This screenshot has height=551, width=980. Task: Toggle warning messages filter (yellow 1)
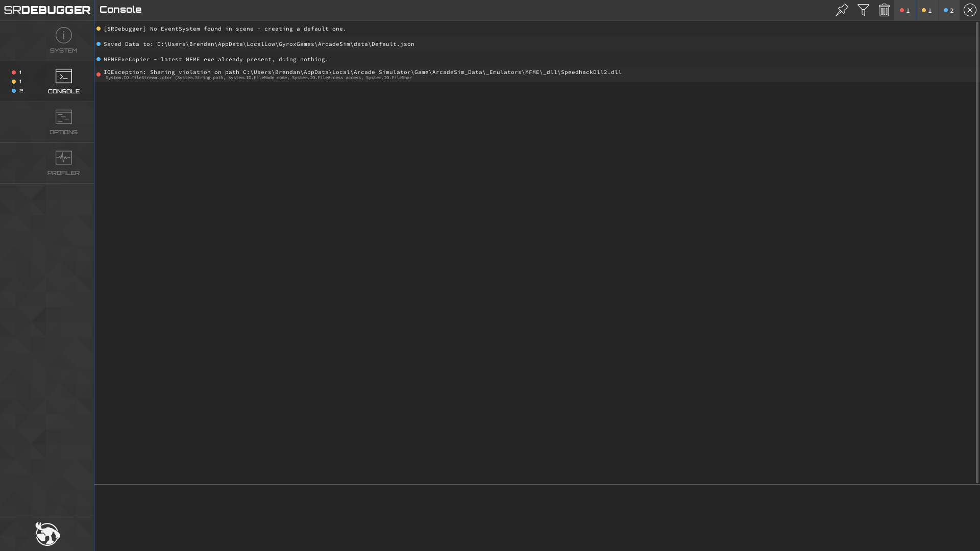coord(927,10)
